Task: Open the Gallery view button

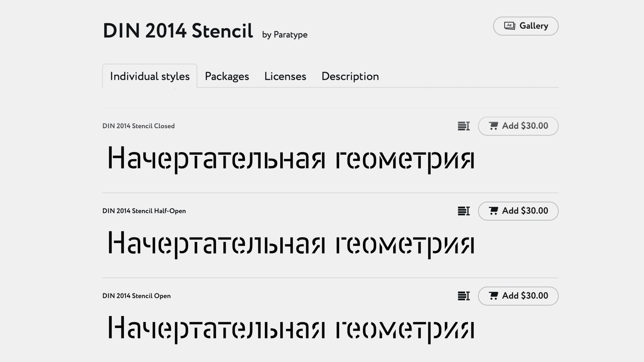Action: [x=526, y=26]
